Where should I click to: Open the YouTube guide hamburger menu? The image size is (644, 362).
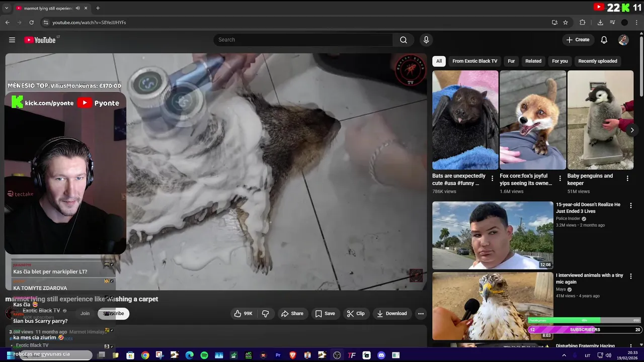coord(12,40)
